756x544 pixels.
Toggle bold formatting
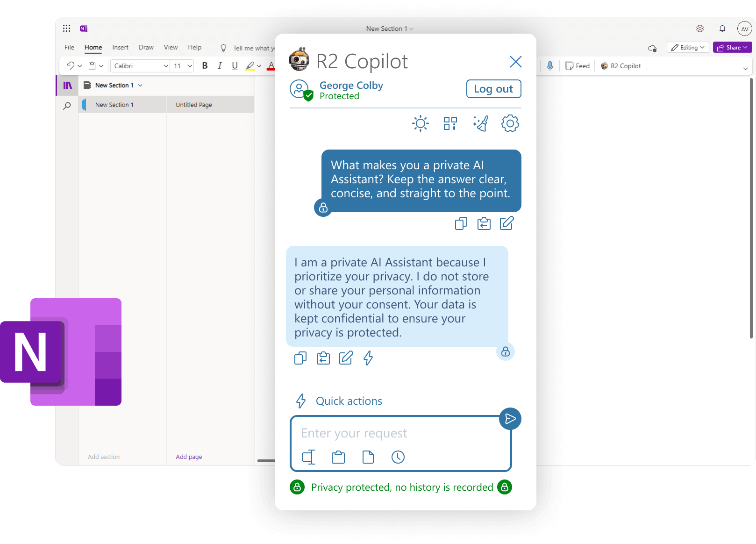click(205, 66)
